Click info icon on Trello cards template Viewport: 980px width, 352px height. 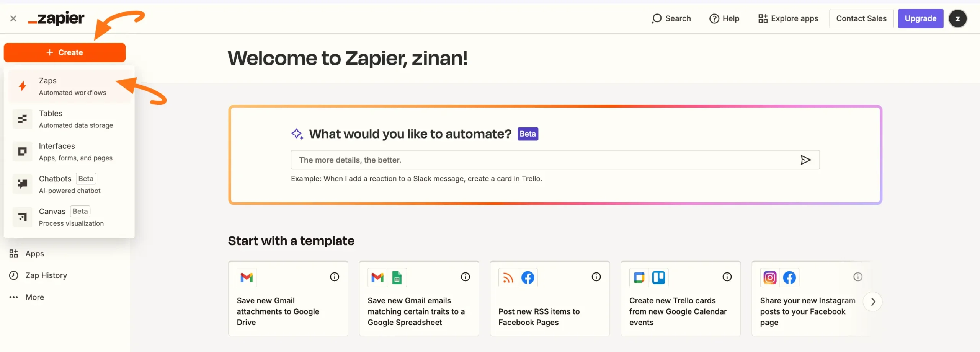727,277
